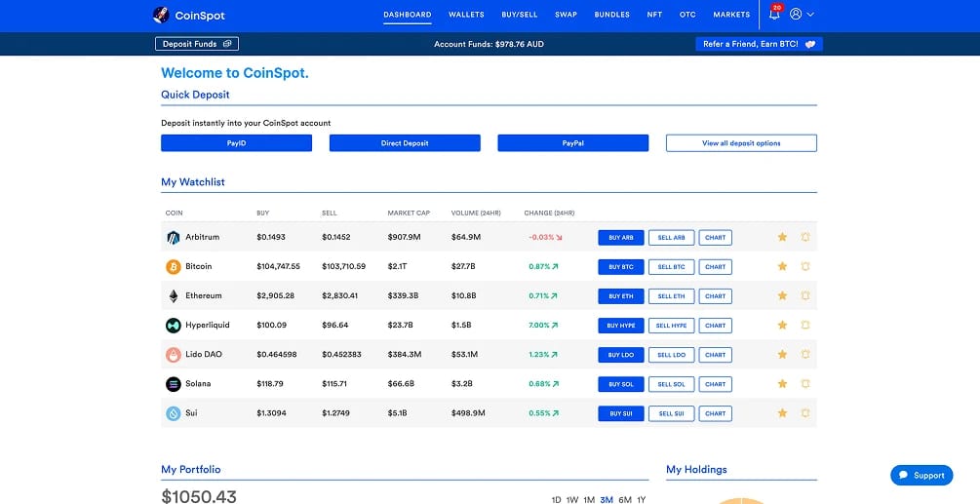This screenshot has width=980, height=504.
Task: Choose PayID quick deposit
Action: pyautogui.click(x=236, y=143)
